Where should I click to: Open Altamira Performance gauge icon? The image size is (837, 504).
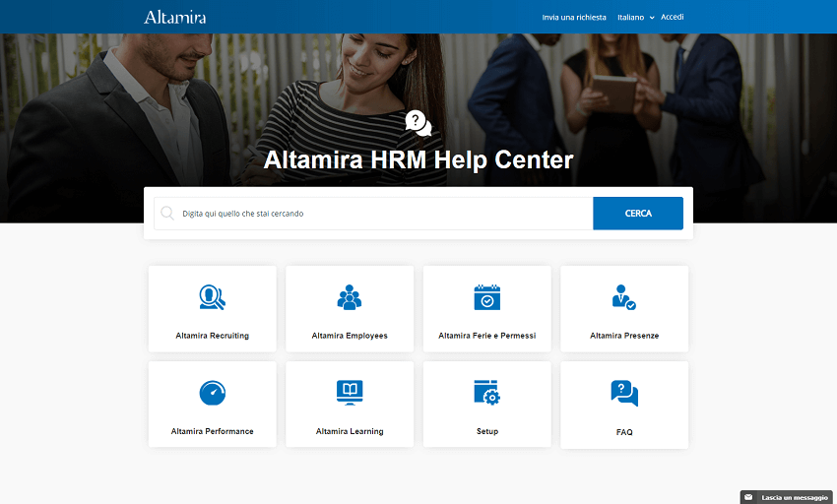tap(212, 393)
